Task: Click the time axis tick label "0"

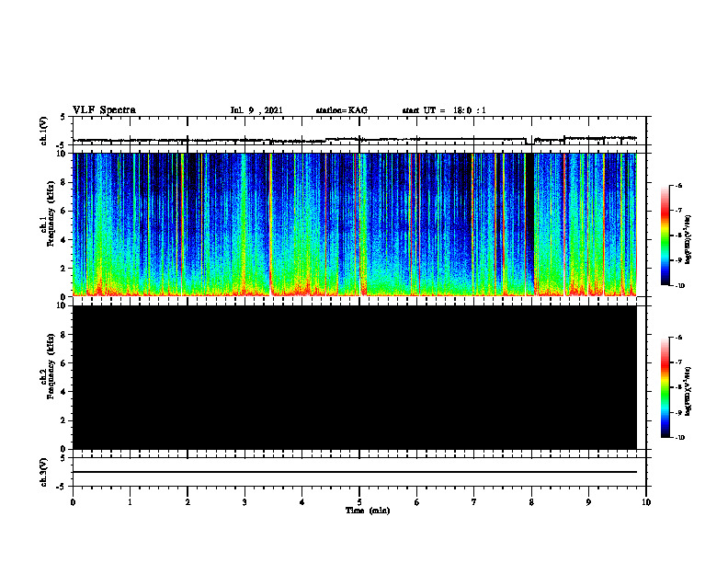Action: 73,502
